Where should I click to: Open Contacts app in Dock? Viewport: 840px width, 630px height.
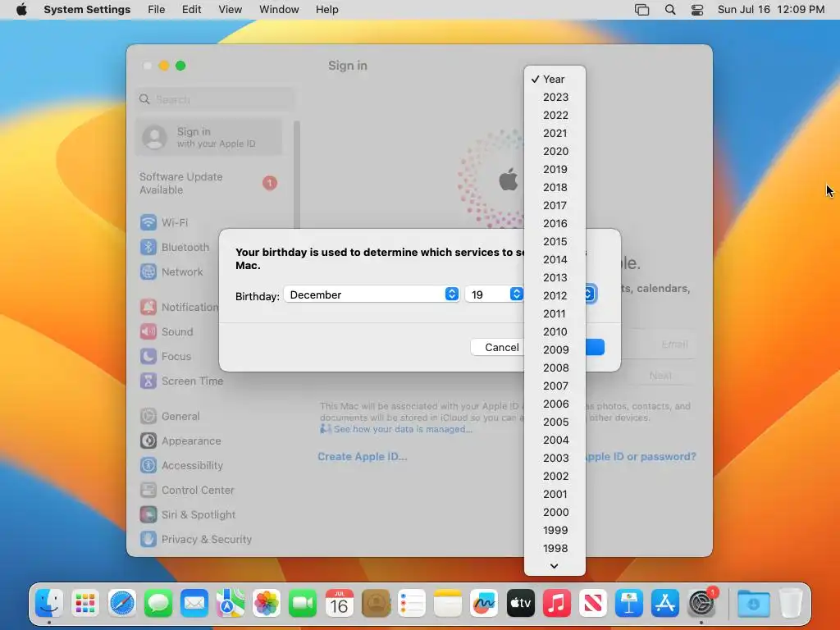coord(376,603)
